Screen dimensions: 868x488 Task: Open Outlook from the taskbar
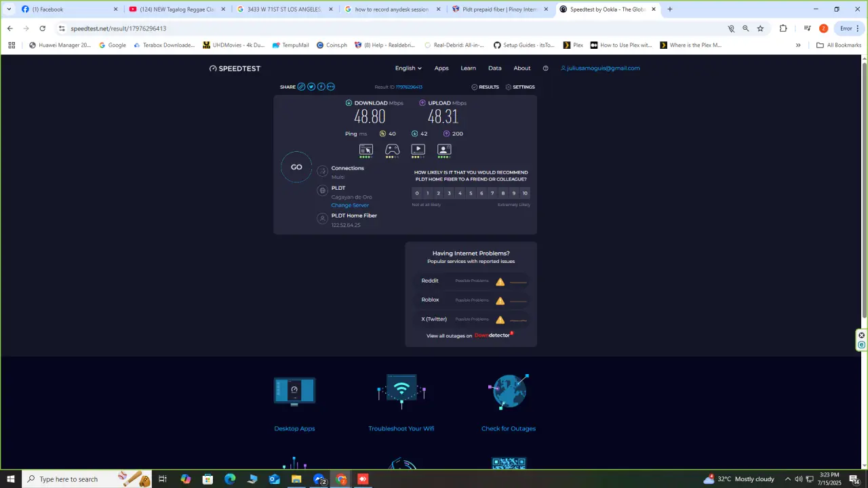point(274,479)
